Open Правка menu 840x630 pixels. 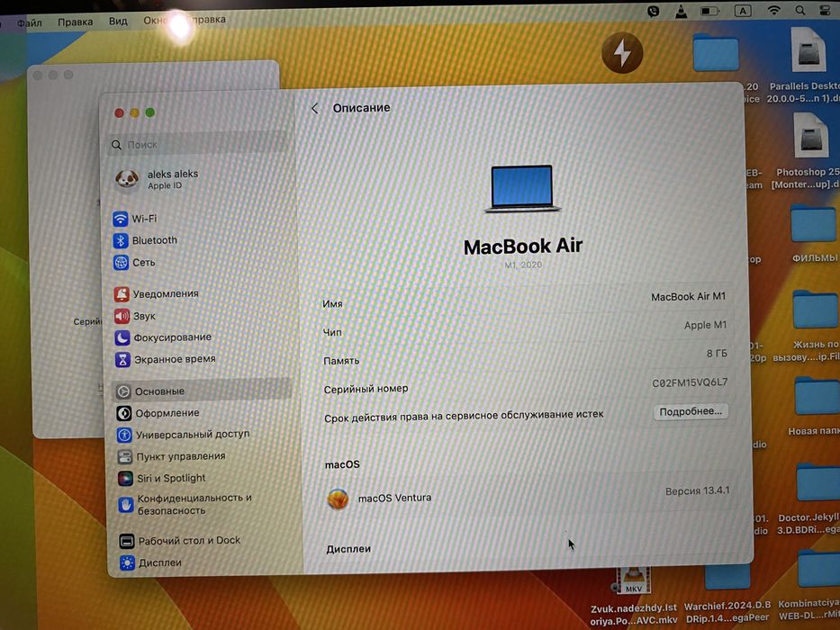75,22
